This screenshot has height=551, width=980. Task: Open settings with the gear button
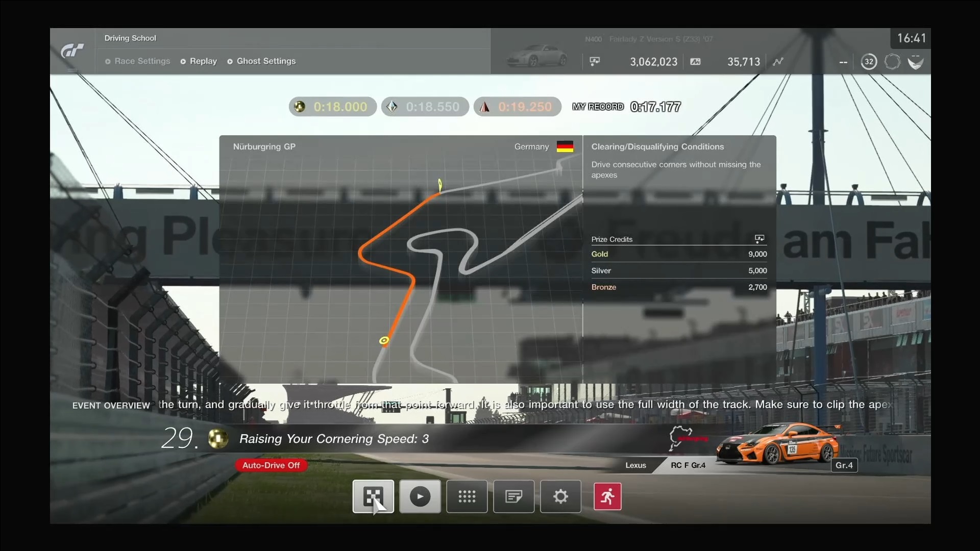click(x=560, y=496)
